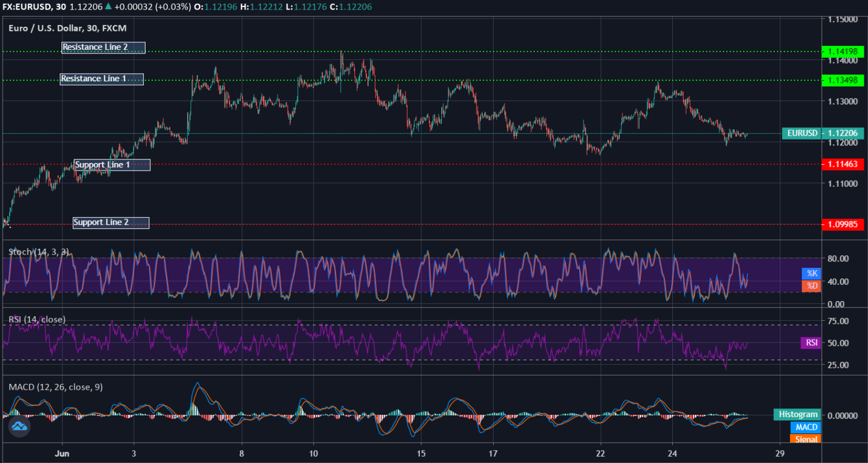The image size is (868, 463).
Task: Select the Resistance Line 1 label
Action: [x=102, y=79]
